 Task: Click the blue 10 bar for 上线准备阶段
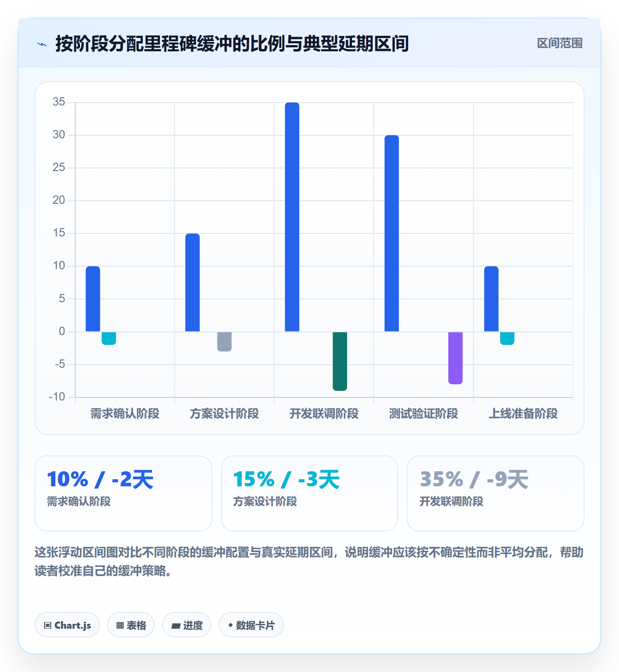pyautogui.click(x=491, y=299)
